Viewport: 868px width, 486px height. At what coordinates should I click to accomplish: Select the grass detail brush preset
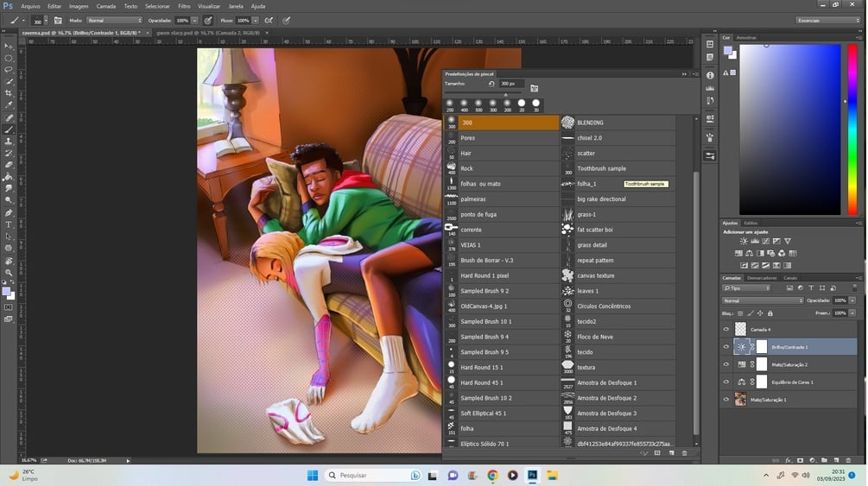[618, 244]
